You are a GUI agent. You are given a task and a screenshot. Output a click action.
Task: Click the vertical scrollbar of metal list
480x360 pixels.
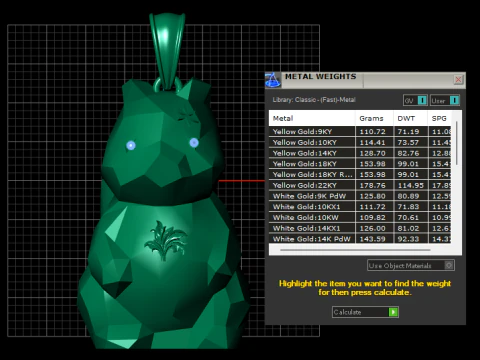[x=456, y=143]
